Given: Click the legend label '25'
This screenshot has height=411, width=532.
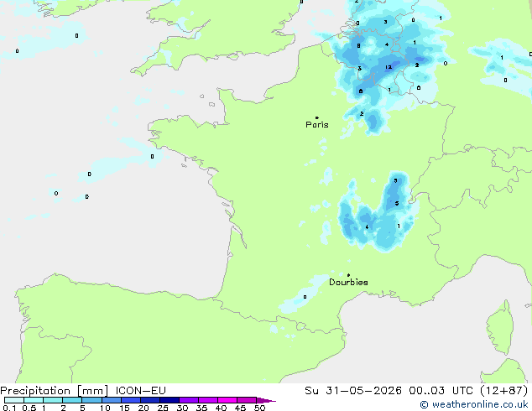Looking at the screenshot, I should (x=163, y=408).
